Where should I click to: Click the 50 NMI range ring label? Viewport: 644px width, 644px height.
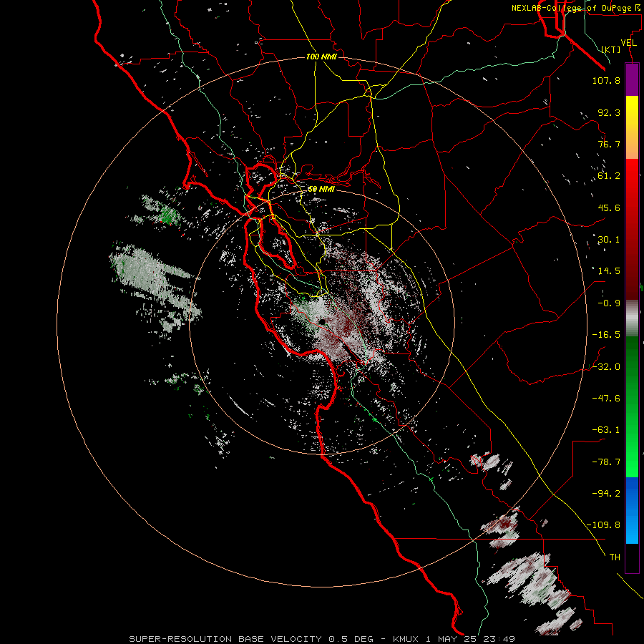[x=321, y=189]
